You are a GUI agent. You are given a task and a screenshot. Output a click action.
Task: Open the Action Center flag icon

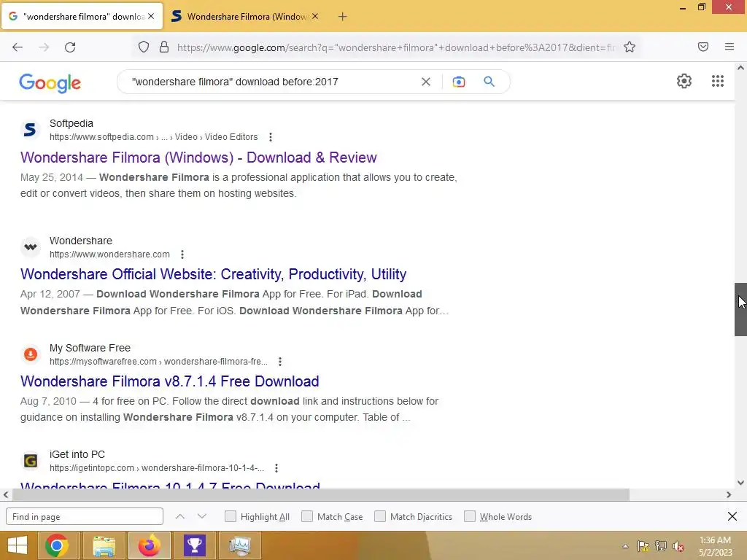point(643,546)
